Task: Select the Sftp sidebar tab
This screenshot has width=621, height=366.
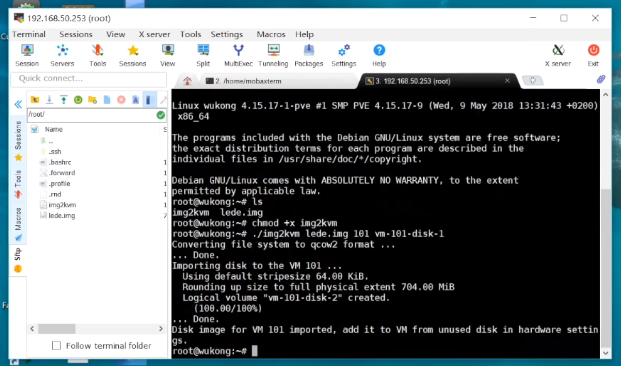Action: click(x=18, y=260)
